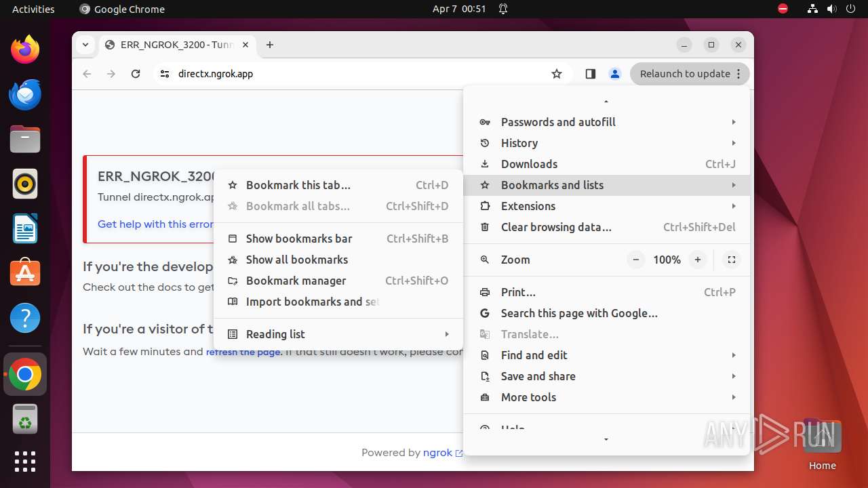Click the Print printer icon
Viewport: 868px width, 488px height.
coord(485,292)
